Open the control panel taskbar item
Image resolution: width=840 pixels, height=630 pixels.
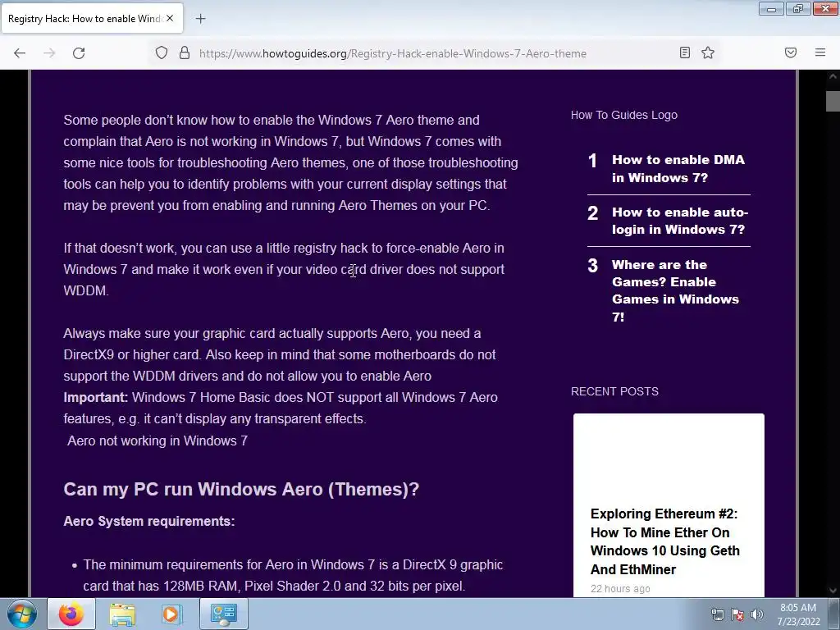click(x=223, y=614)
